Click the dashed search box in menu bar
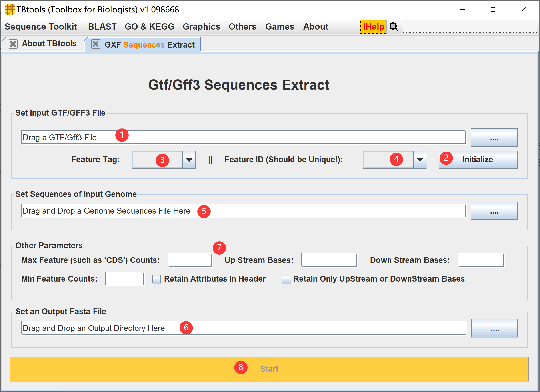 pyautogui.click(x=470, y=26)
